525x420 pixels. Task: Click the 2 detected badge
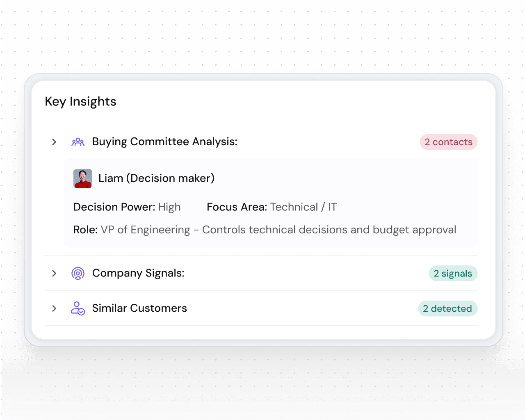(447, 308)
